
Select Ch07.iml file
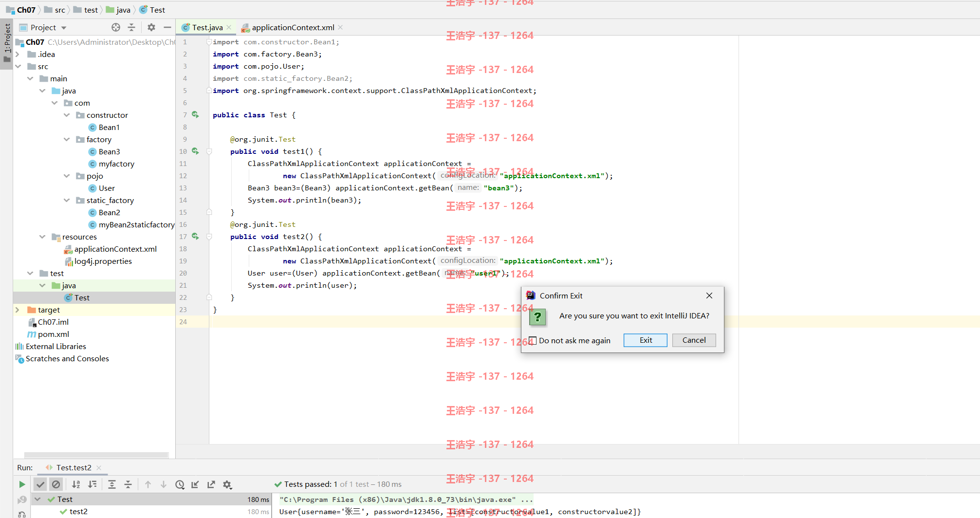pos(48,322)
